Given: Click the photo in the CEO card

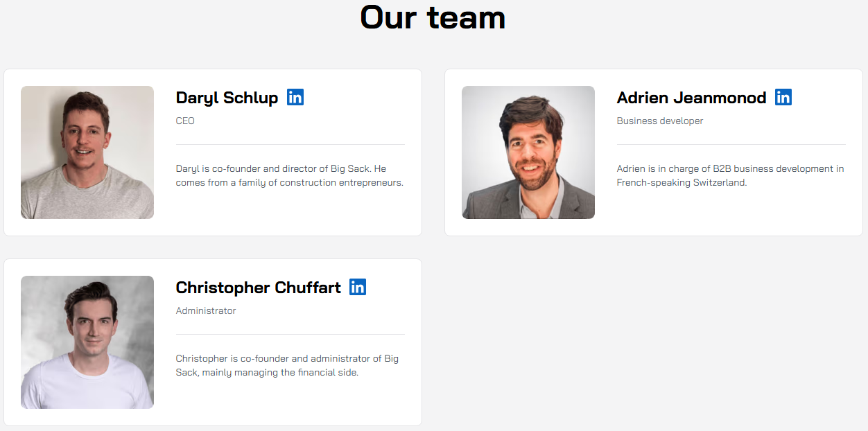Looking at the screenshot, I should pyautogui.click(x=87, y=152).
